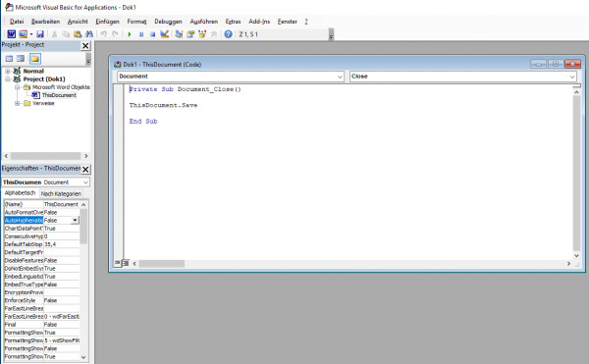This screenshot has height=364, width=589.
Task: Open VBA Help question mark icon
Action: [228, 34]
